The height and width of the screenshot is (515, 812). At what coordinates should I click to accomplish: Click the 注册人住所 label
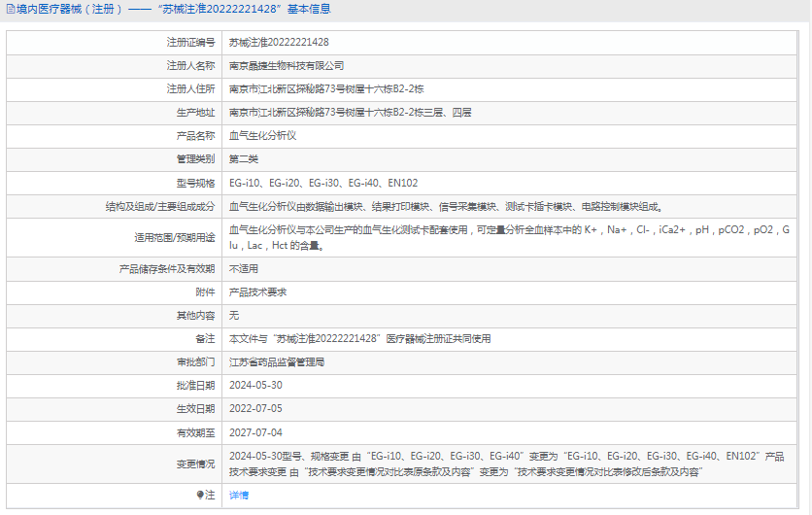tap(190, 89)
